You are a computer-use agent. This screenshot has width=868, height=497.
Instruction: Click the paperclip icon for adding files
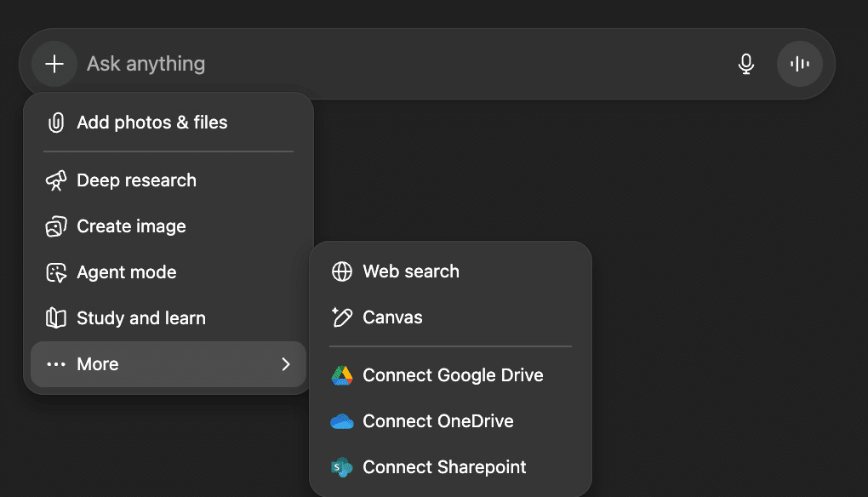56,123
